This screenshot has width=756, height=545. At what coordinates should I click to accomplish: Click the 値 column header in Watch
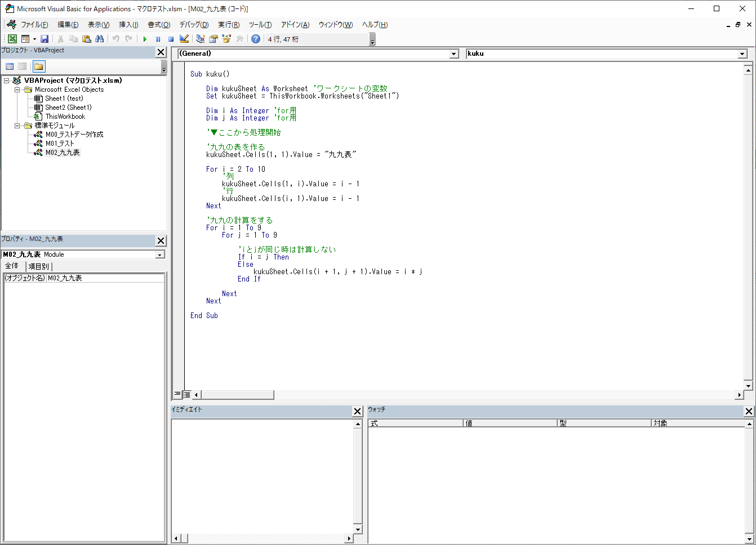(x=510, y=423)
